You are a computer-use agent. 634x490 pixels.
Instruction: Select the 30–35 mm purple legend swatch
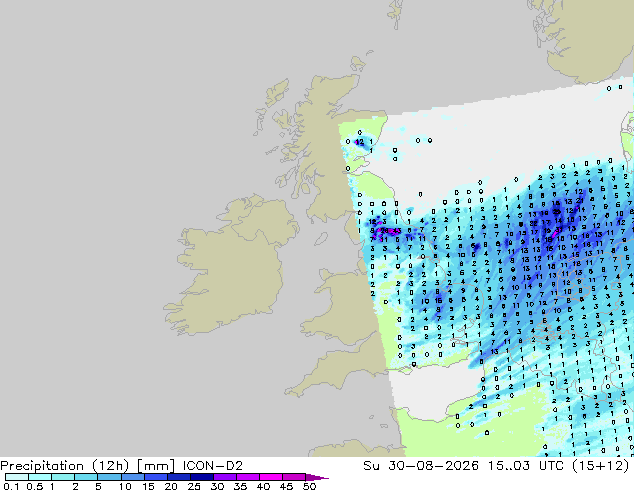click(224, 477)
